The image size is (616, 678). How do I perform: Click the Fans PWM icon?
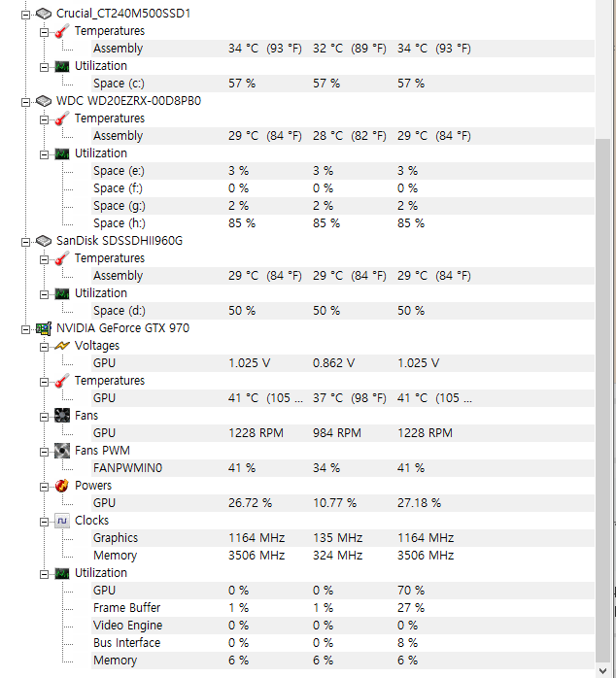[62, 451]
